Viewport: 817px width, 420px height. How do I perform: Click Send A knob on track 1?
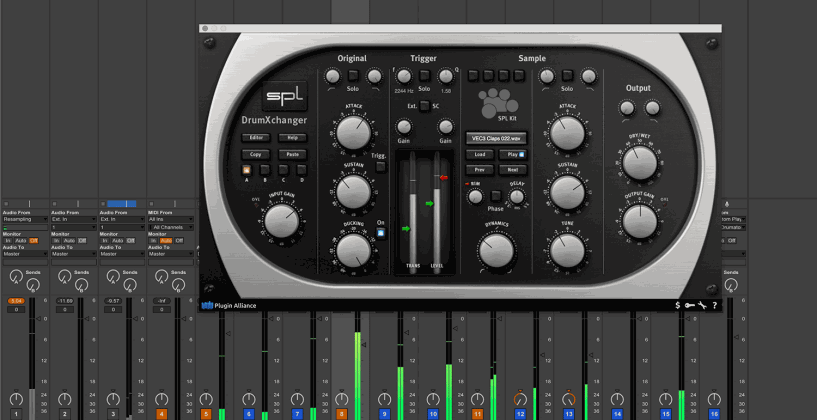16,276
